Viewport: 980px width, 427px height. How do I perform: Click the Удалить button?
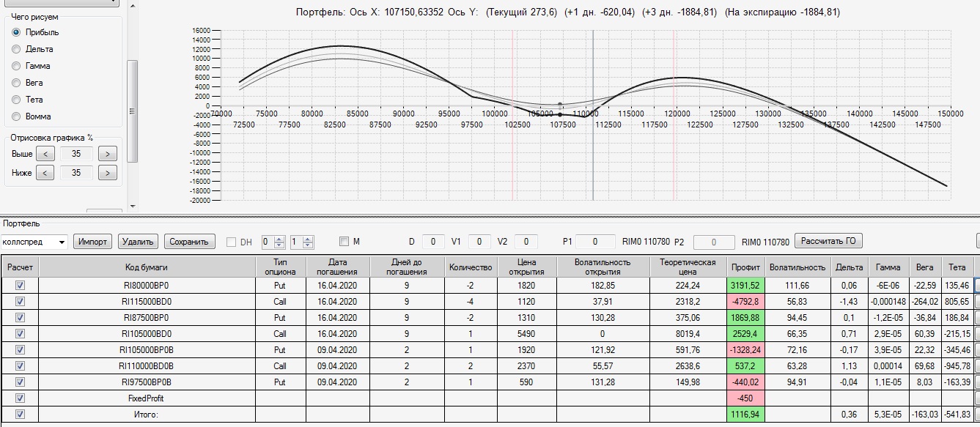(x=138, y=242)
